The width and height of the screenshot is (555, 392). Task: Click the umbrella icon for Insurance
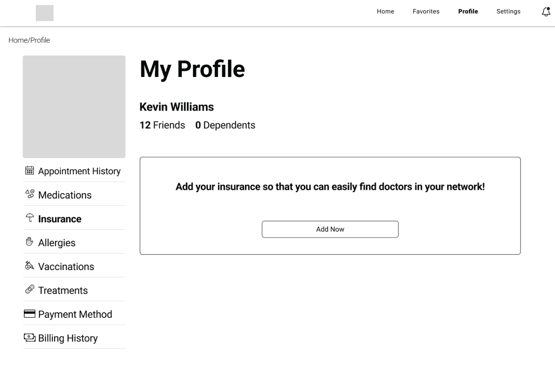[x=29, y=219]
